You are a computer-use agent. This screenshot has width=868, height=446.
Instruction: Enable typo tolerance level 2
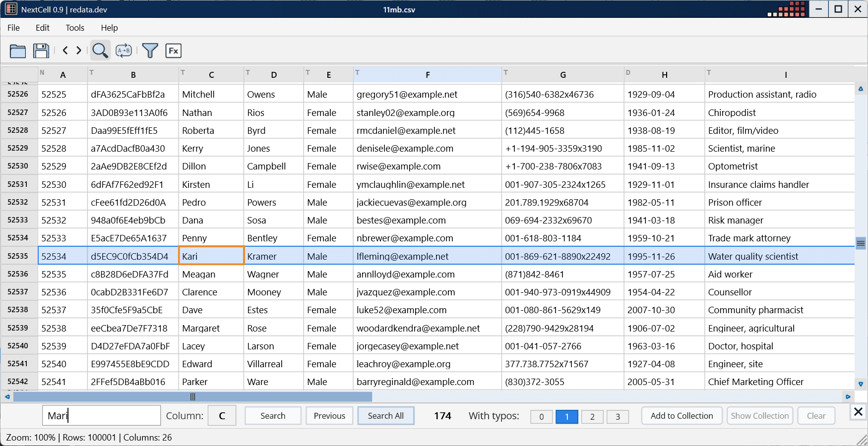[x=592, y=417]
